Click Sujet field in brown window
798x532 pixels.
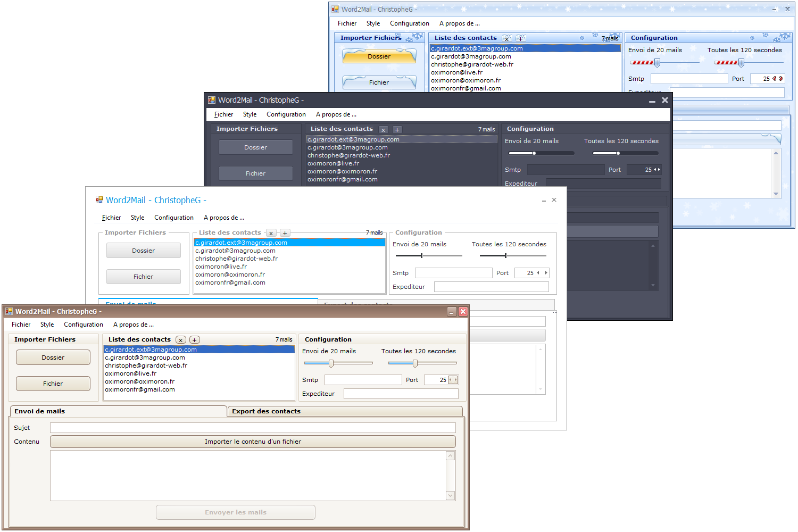coord(253,428)
